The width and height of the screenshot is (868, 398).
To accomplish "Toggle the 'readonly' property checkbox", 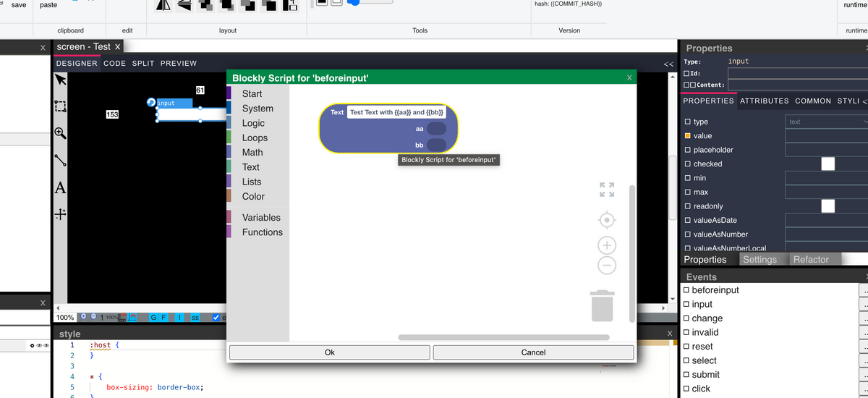I will click(827, 206).
